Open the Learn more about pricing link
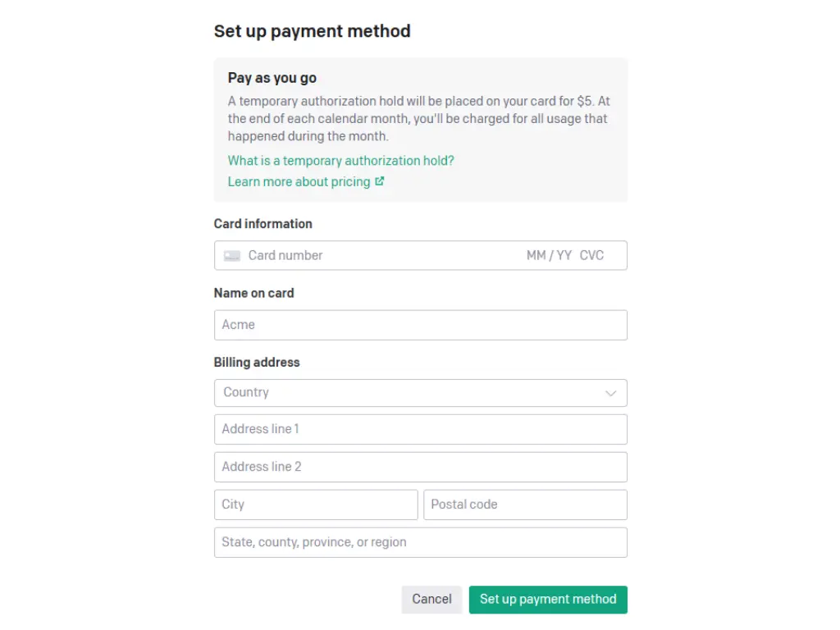This screenshot has width=840, height=630. point(299,181)
